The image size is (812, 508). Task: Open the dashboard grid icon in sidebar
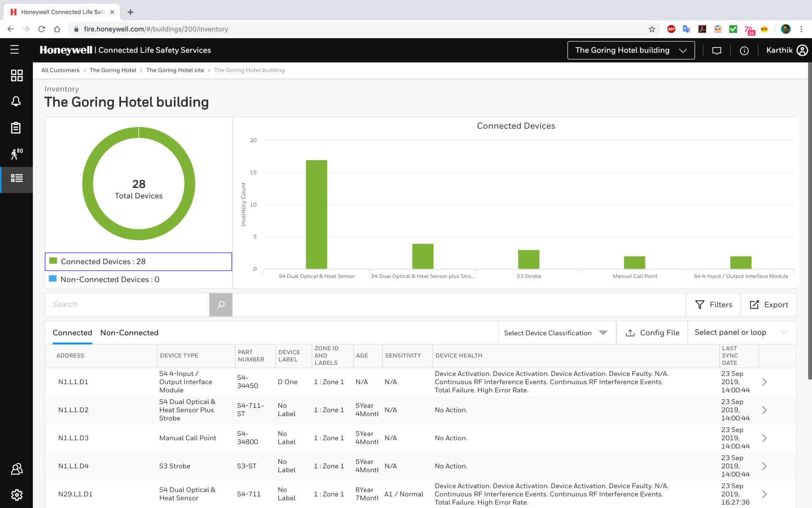click(x=16, y=76)
